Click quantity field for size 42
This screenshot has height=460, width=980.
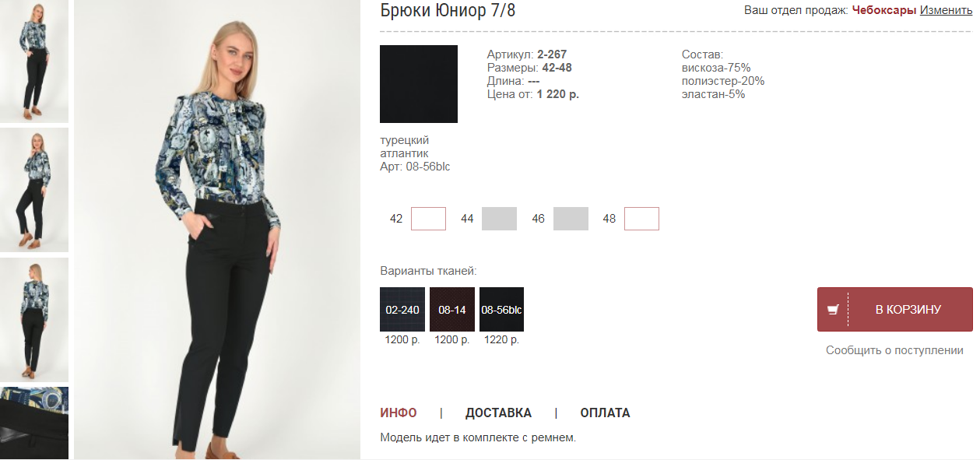428,219
